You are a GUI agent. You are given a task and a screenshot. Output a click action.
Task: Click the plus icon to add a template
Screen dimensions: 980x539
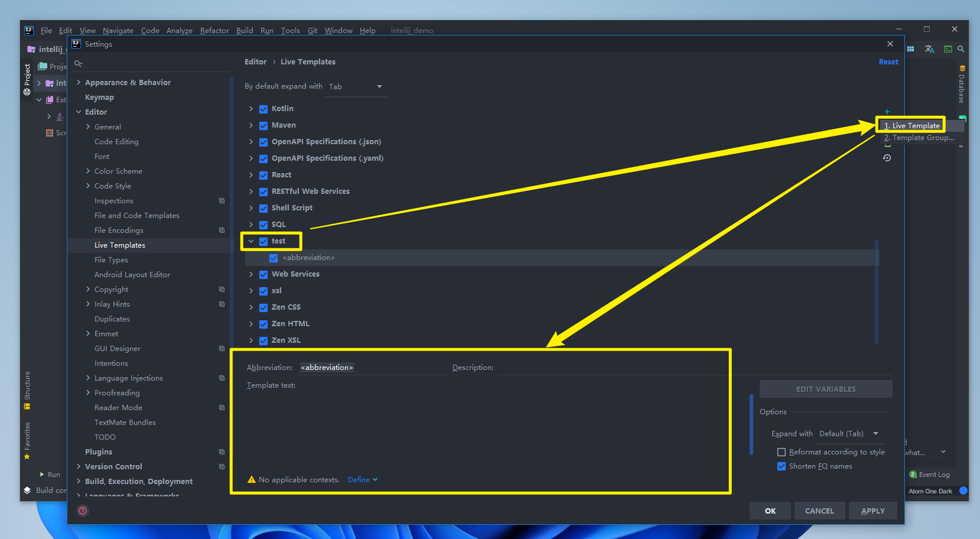pyautogui.click(x=887, y=112)
